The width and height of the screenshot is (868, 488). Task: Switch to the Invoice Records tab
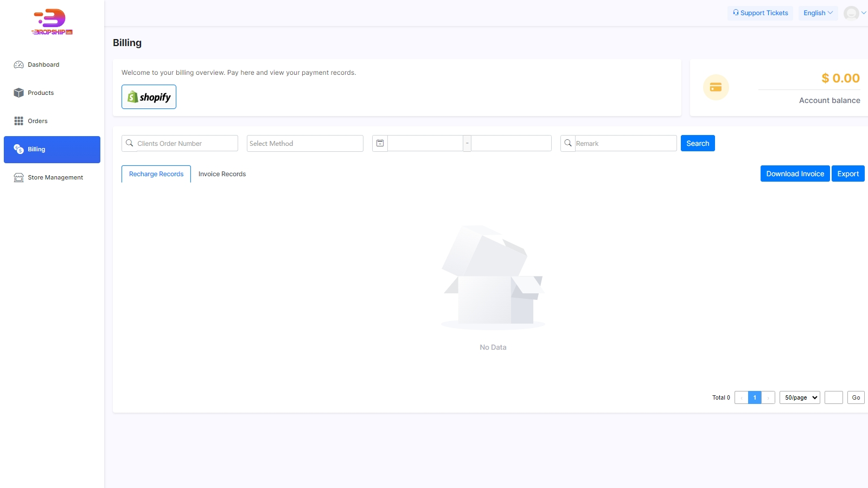tap(222, 174)
